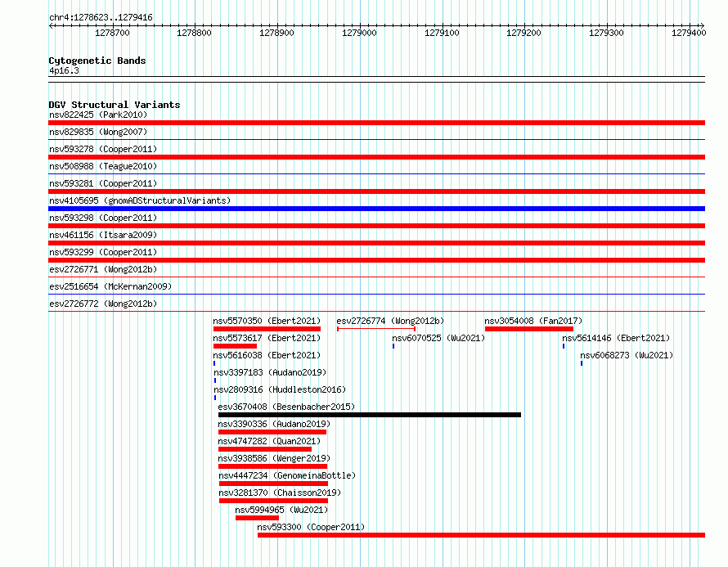
Task: Select the nsv3281370 (Chaisson2019) label
Action: coord(280,493)
